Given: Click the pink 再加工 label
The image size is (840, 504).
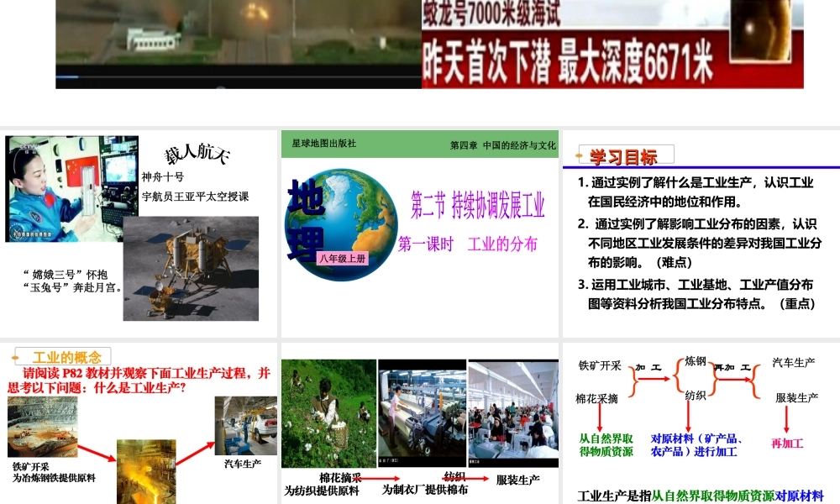Looking at the screenshot, I should pos(786,444).
